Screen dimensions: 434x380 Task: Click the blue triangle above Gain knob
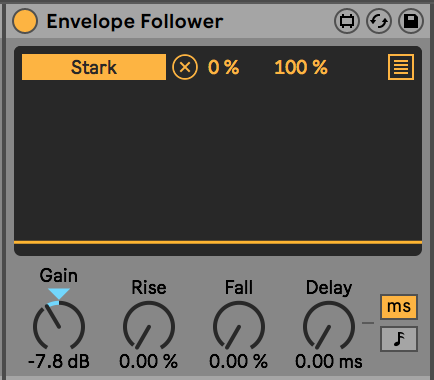pos(59,294)
